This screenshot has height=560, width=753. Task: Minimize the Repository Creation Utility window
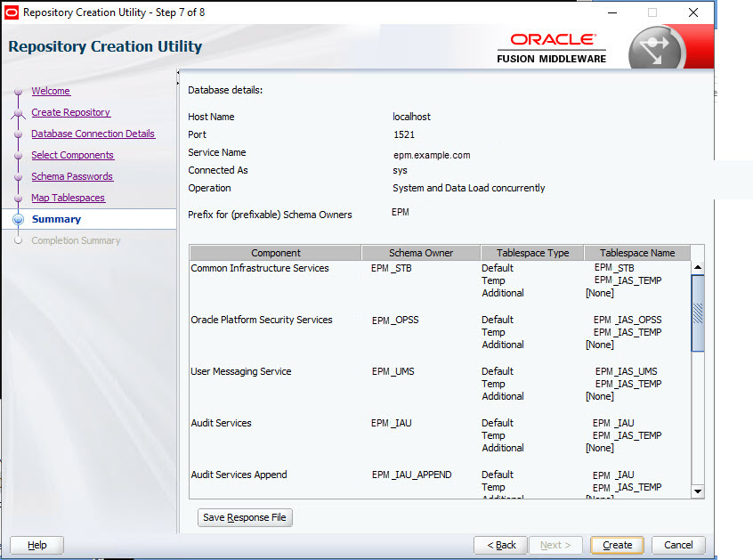[x=611, y=12]
